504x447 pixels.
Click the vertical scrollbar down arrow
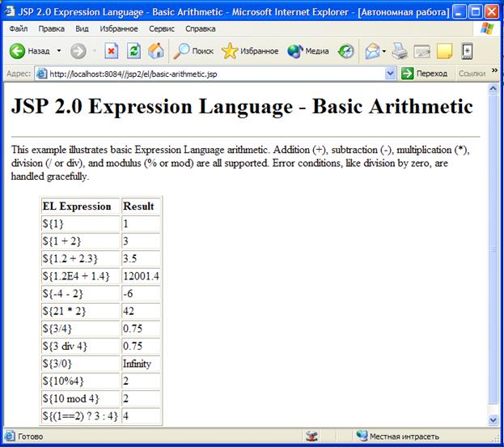pos(493,420)
